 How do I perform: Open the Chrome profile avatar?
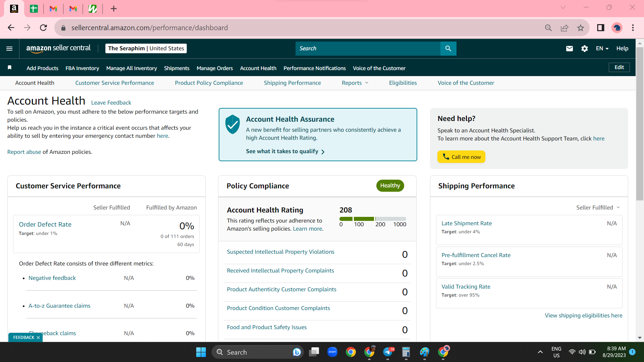pyautogui.click(x=617, y=28)
